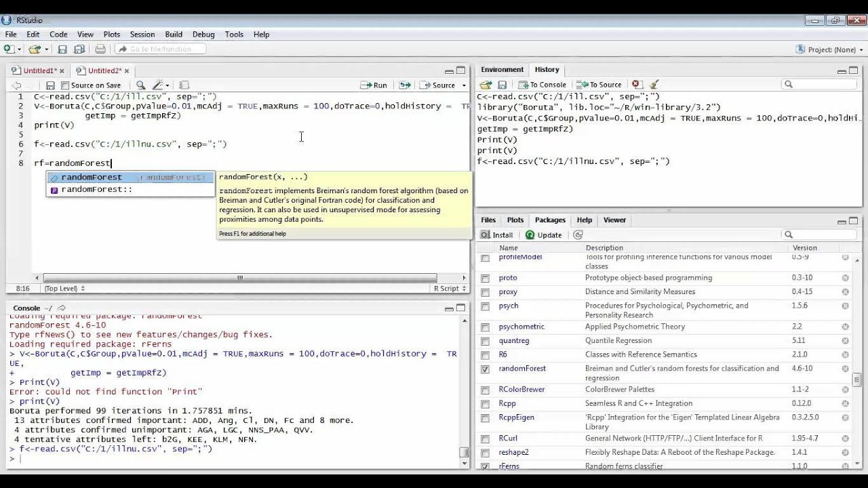Remove the randomForest package via its X icon
The width and height of the screenshot is (868, 488).
tap(846, 369)
